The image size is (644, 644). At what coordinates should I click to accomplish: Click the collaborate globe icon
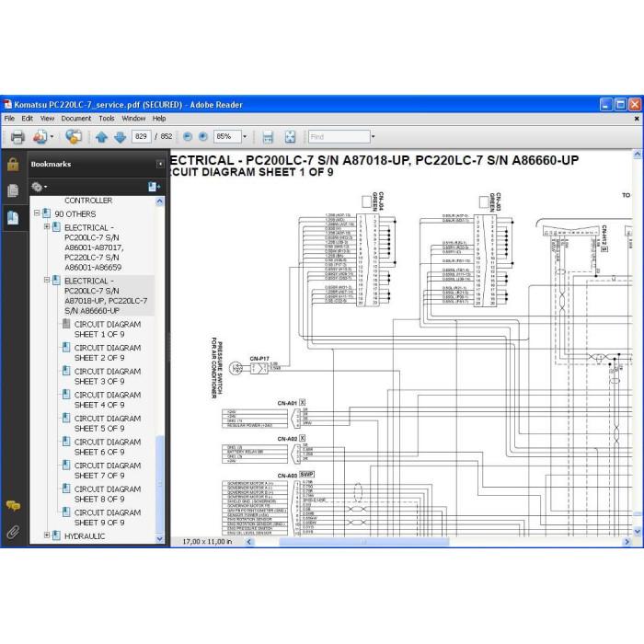pos(74,137)
